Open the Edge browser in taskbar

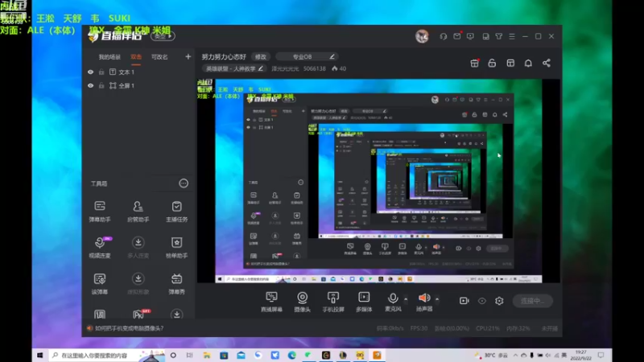[x=291, y=356]
